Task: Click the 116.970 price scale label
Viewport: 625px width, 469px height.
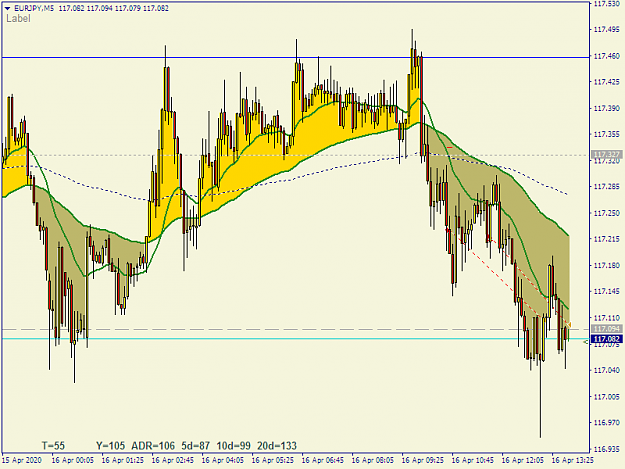Action: [607, 422]
